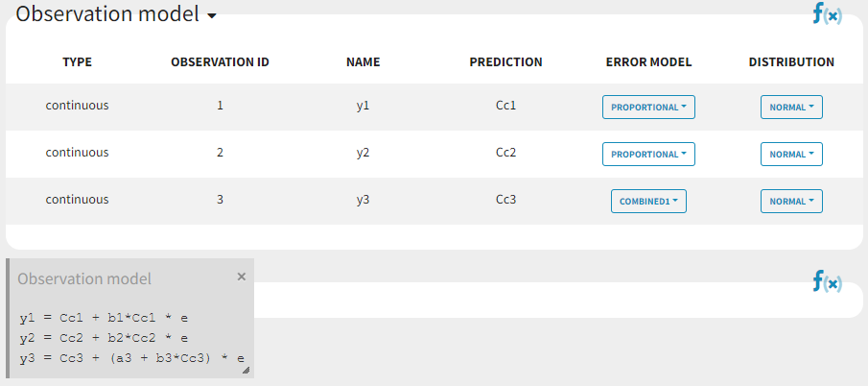
Task: Click the OBSERVATION ID column header
Action: point(220,62)
